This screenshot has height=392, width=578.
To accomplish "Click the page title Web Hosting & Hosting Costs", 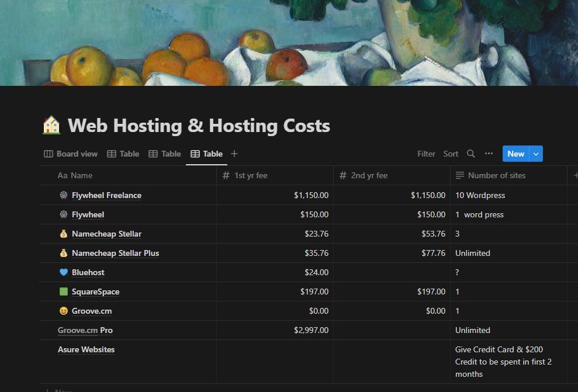I will pos(199,125).
